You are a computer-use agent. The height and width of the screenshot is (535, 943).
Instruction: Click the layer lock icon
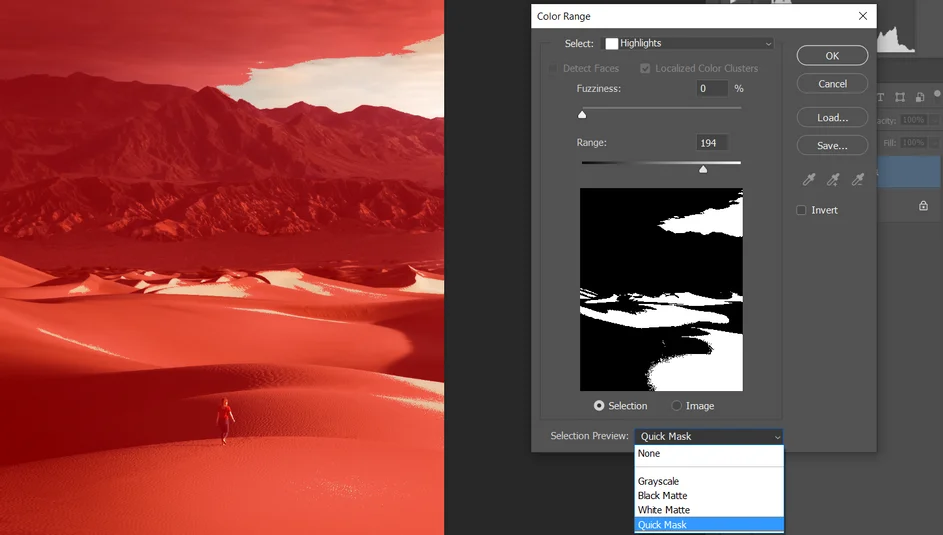923,206
